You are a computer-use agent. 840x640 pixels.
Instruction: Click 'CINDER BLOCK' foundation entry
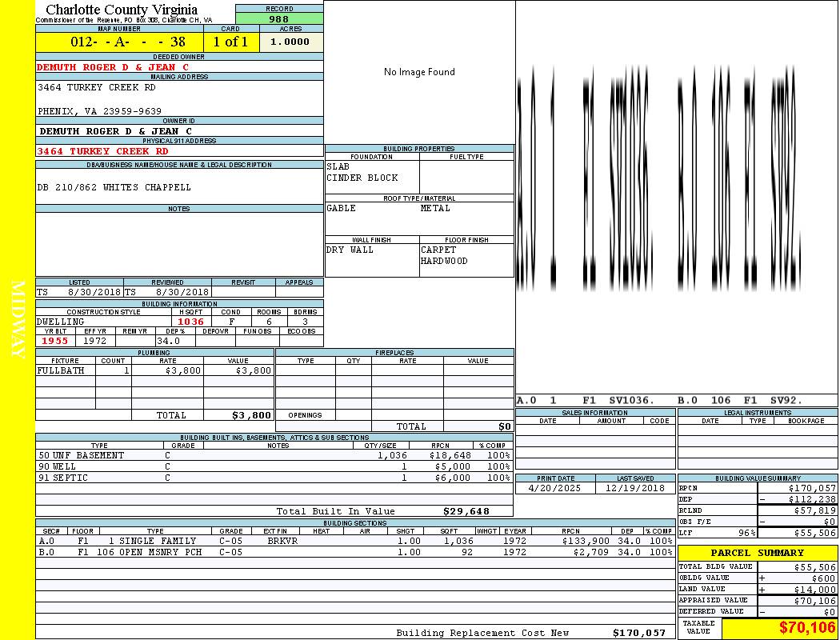coord(362,178)
